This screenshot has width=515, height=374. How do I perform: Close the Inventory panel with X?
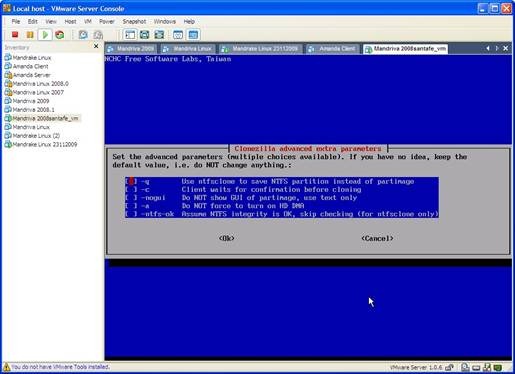coord(96,46)
